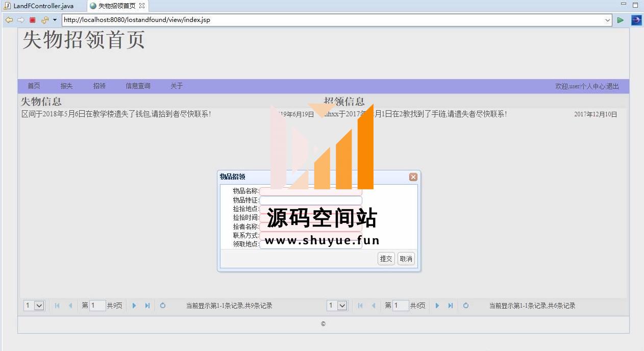This screenshot has height=351, width=644.
Task: Click the 物品特征 input field
Action: (310, 200)
